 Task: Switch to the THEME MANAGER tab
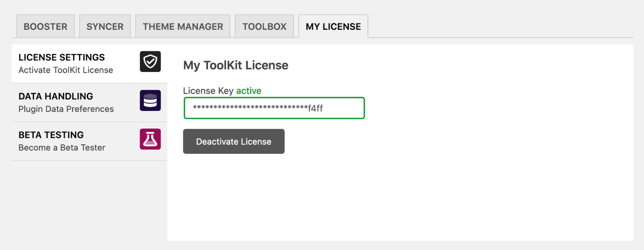[182, 26]
